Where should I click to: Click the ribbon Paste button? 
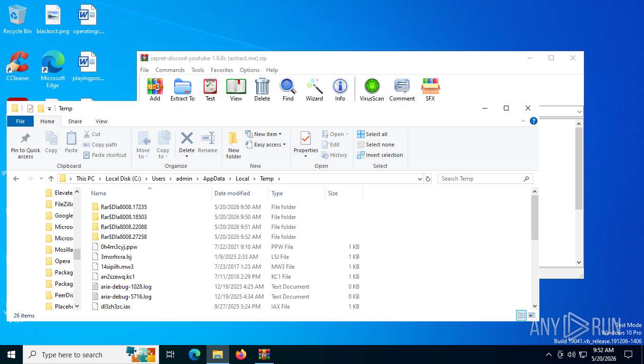(71, 143)
